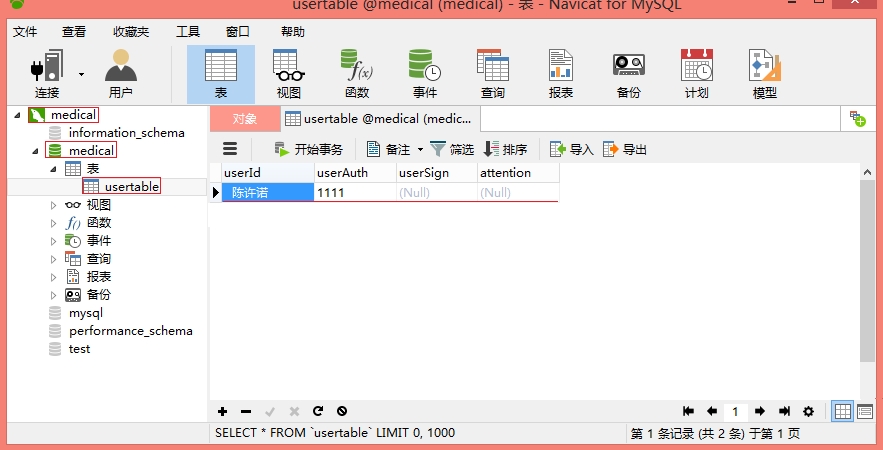Open the 报表 reports toolbar button
The image size is (883, 450).
click(561, 74)
